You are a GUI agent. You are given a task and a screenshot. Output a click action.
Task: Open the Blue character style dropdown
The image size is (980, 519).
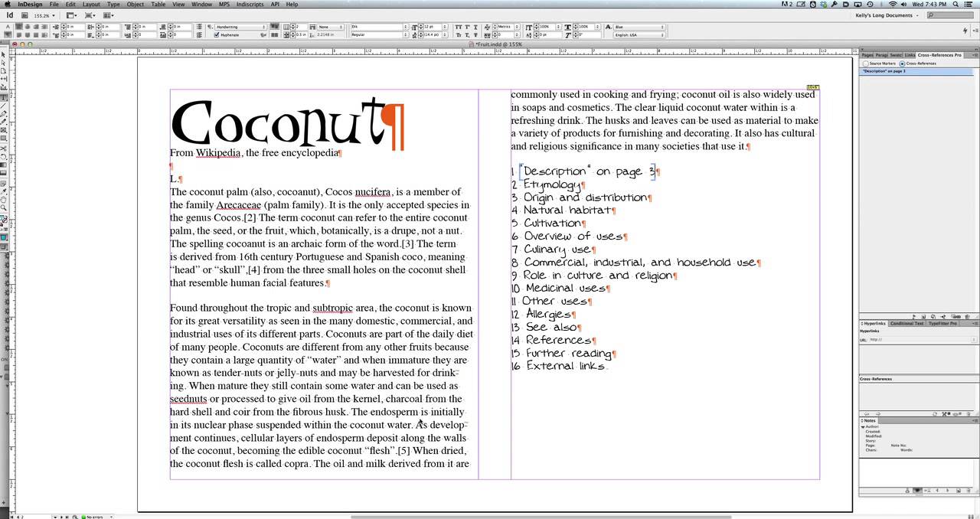639,27
